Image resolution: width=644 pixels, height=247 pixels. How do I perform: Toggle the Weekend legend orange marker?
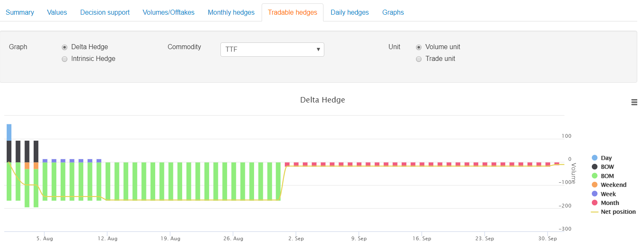594,185
